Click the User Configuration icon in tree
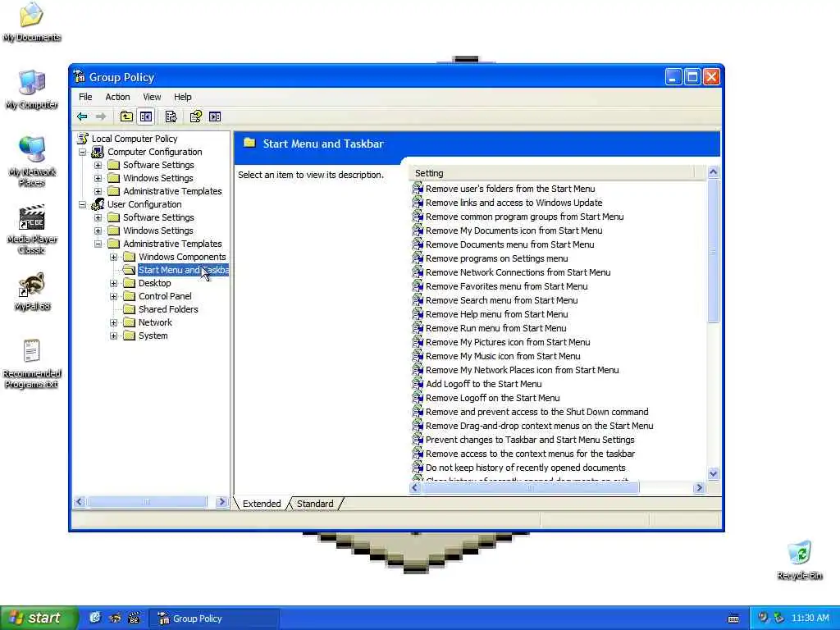 point(98,204)
